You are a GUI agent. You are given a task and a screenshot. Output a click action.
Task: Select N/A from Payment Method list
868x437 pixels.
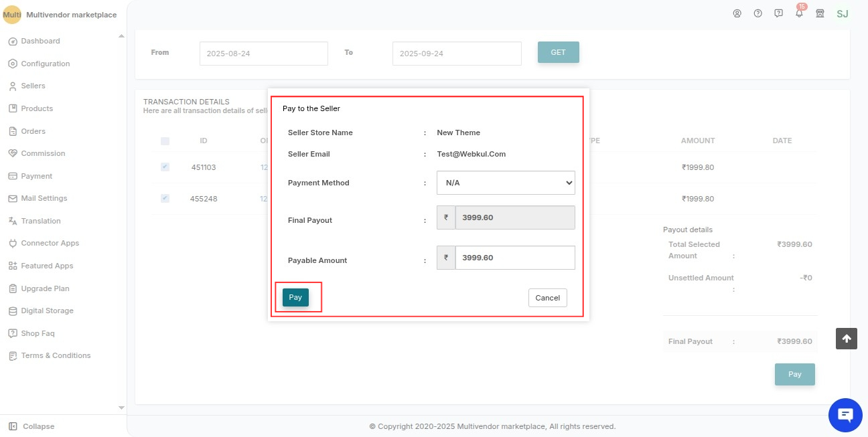click(506, 182)
